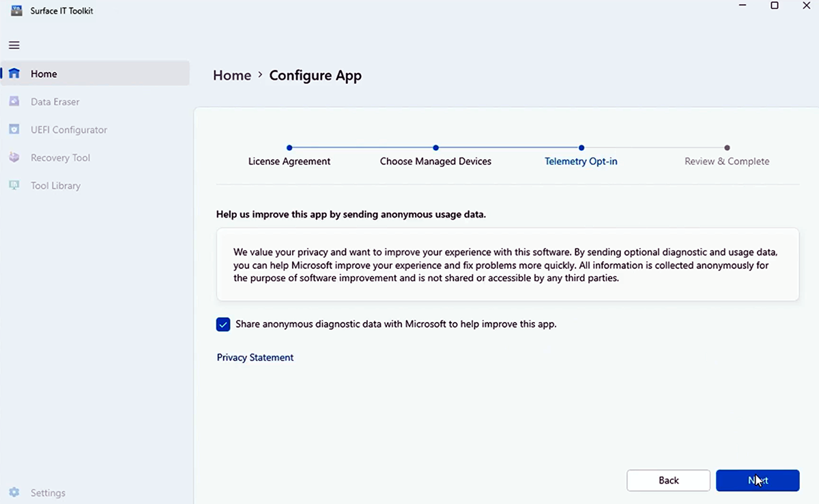The height and width of the screenshot is (504, 819).
Task: Click the Settings gear icon
Action: (x=14, y=492)
